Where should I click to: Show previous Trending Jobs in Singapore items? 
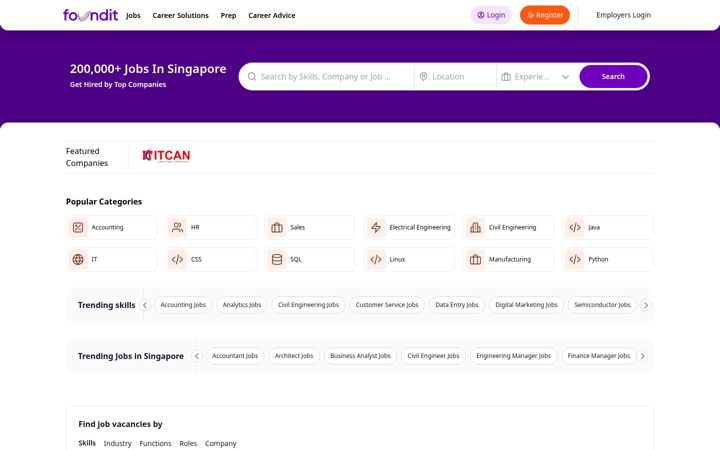(197, 356)
